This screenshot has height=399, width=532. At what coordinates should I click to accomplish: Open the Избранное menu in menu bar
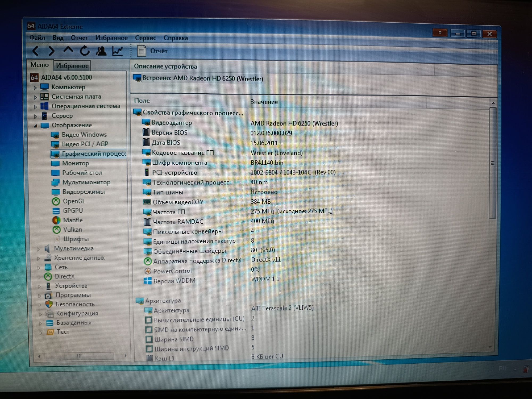pos(111,38)
